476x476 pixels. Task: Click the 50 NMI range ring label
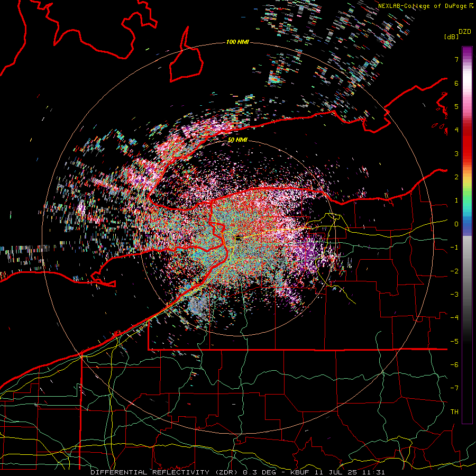(x=237, y=140)
